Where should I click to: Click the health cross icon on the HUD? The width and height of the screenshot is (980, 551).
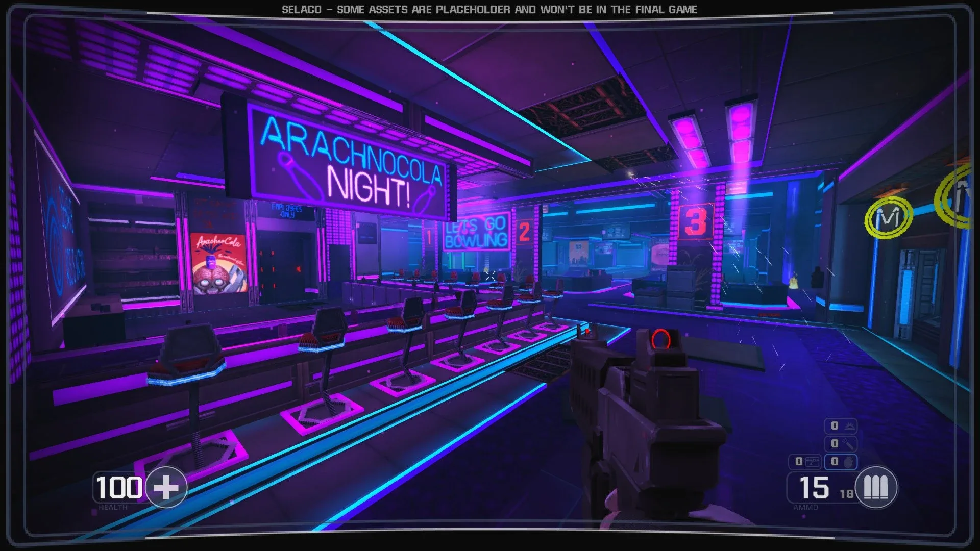(167, 488)
